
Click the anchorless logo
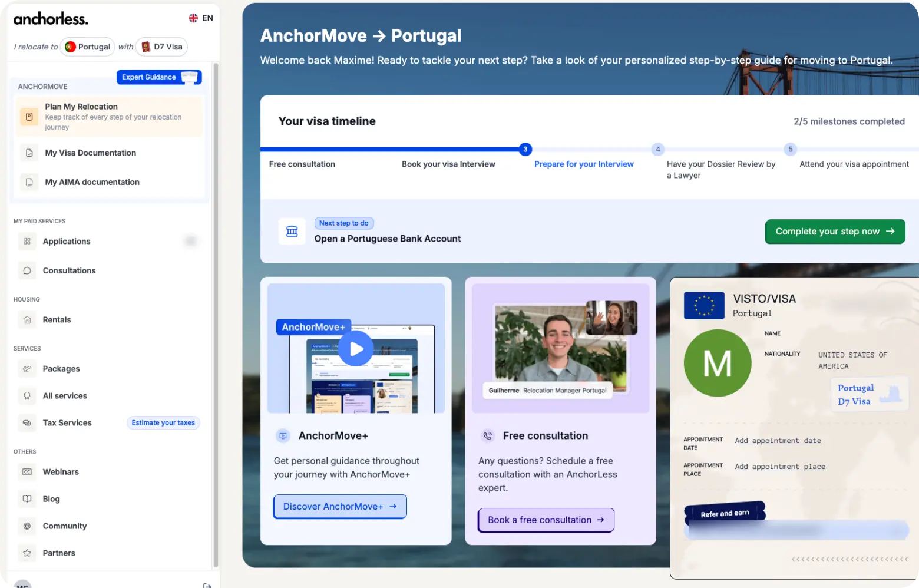point(51,19)
